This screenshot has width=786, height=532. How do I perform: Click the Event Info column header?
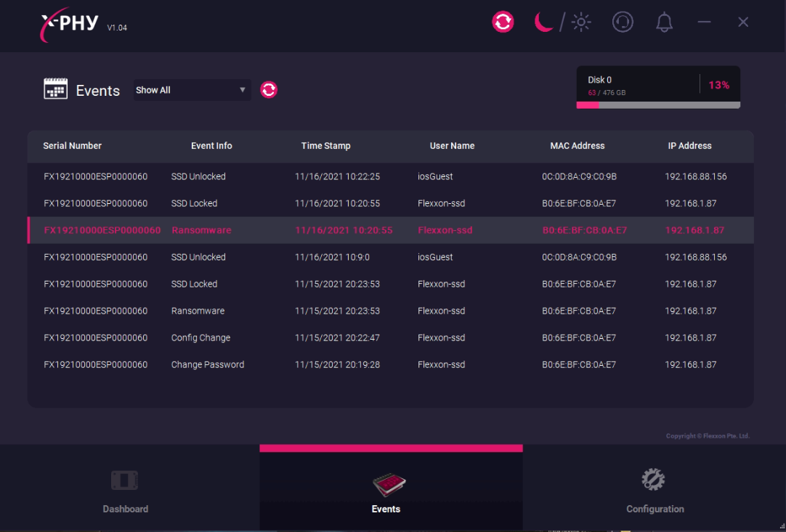(211, 146)
